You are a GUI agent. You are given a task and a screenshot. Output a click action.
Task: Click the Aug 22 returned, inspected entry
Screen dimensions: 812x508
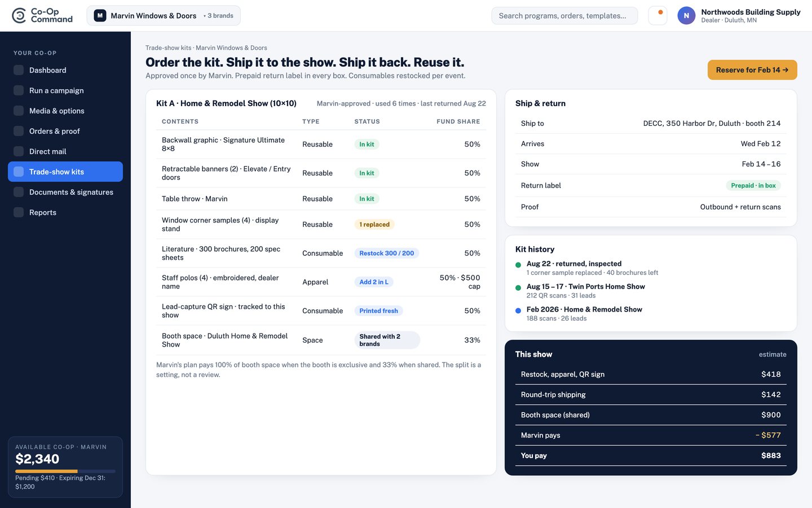point(592,268)
